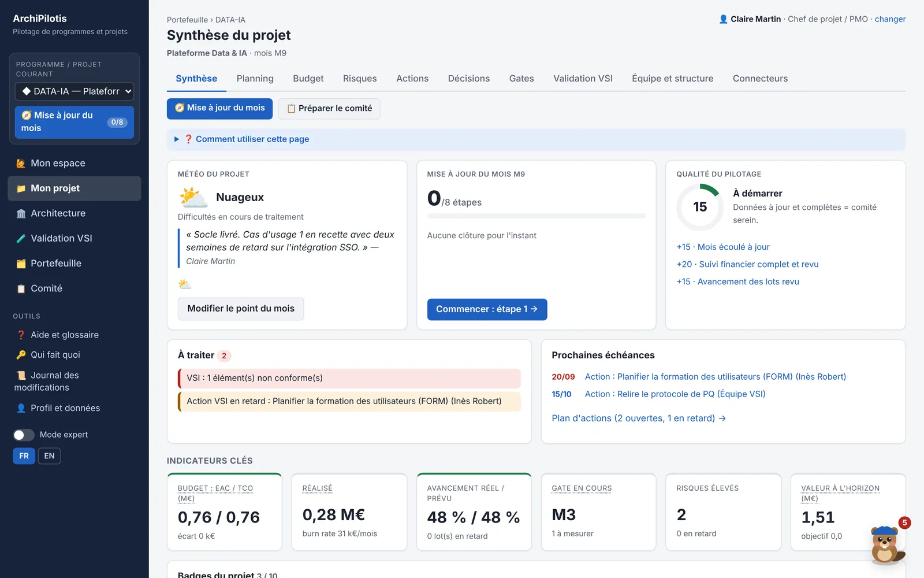Click the Portefeuille breadcrumb link
The width and height of the screenshot is (924, 578).
[187, 20]
